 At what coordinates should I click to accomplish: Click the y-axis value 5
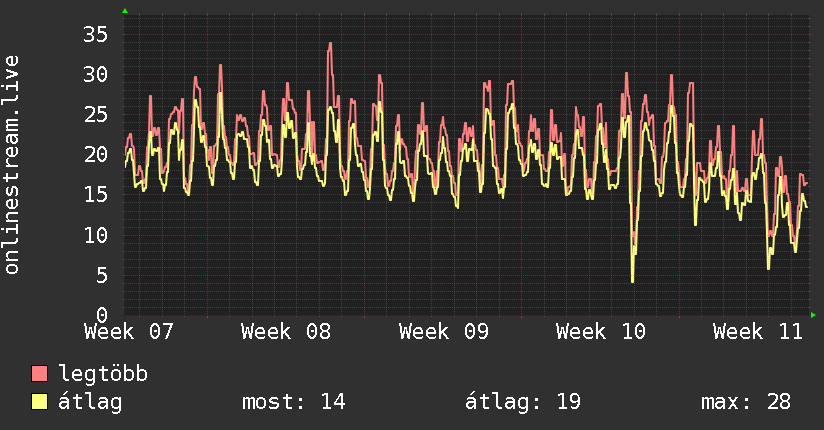pyautogui.click(x=102, y=275)
